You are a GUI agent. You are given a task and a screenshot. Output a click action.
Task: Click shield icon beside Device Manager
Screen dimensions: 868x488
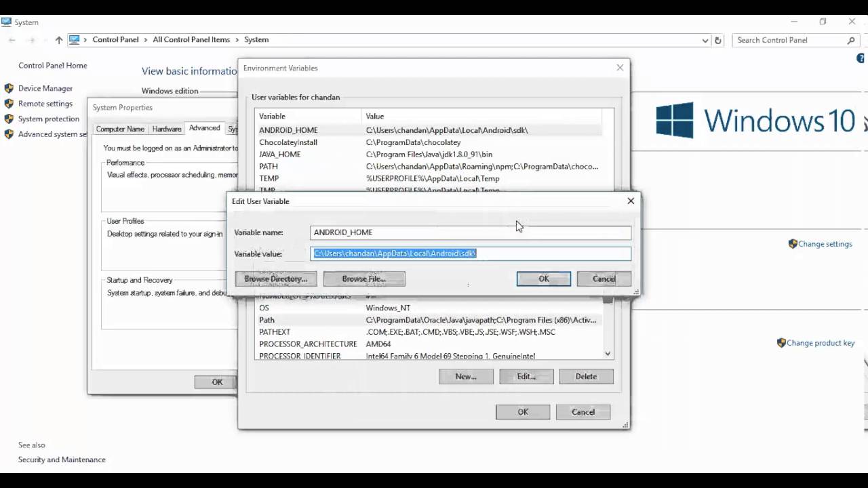pyautogui.click(x=9, y=88)
